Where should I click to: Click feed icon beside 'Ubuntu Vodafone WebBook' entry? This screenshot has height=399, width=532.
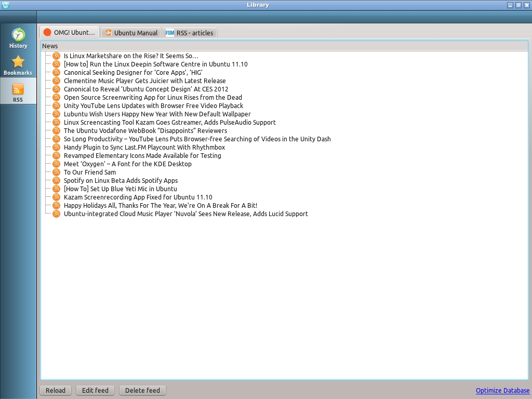point(56,130)
